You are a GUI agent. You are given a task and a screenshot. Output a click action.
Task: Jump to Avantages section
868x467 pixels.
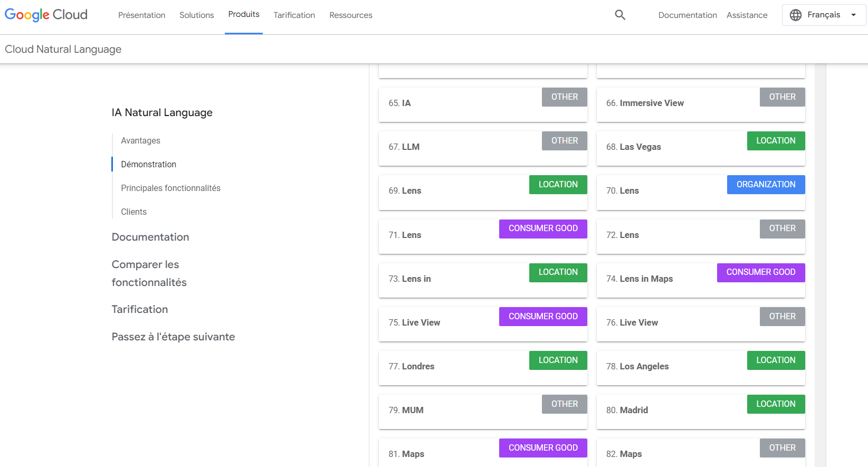140,140
